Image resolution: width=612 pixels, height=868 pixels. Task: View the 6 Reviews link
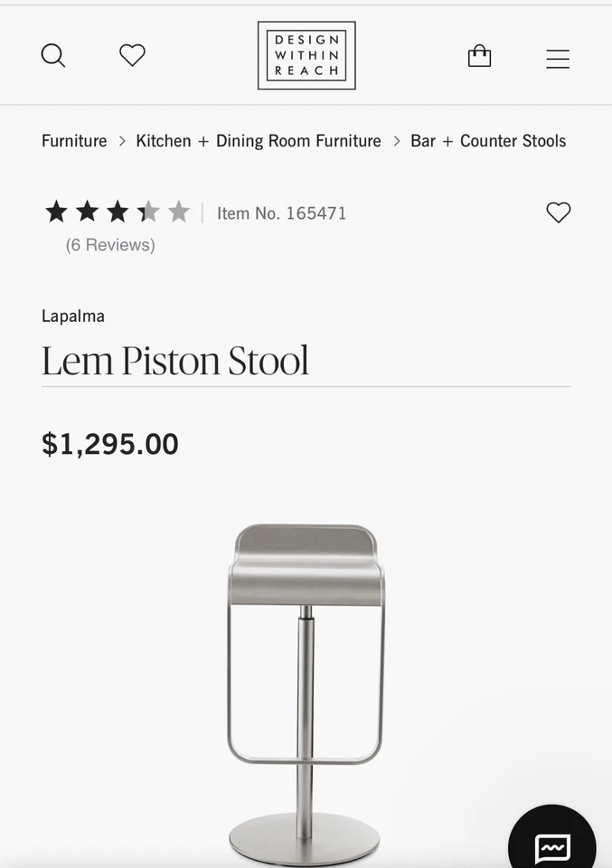point(110,245)
